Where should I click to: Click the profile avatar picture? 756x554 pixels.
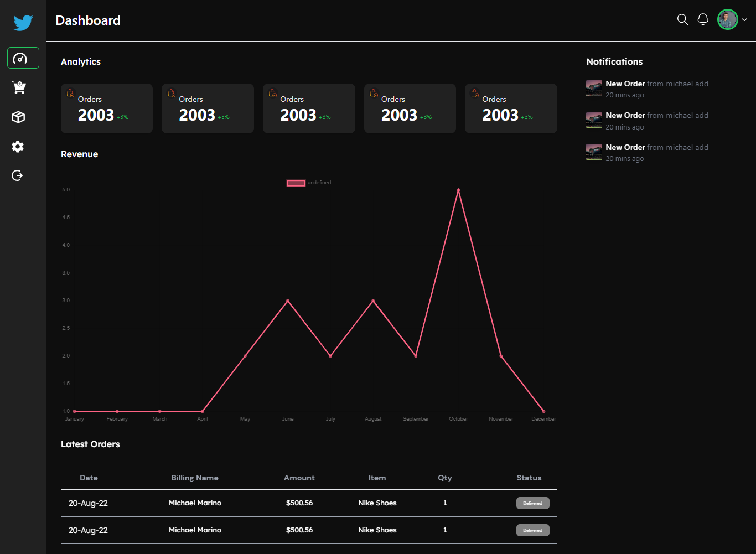727,19
